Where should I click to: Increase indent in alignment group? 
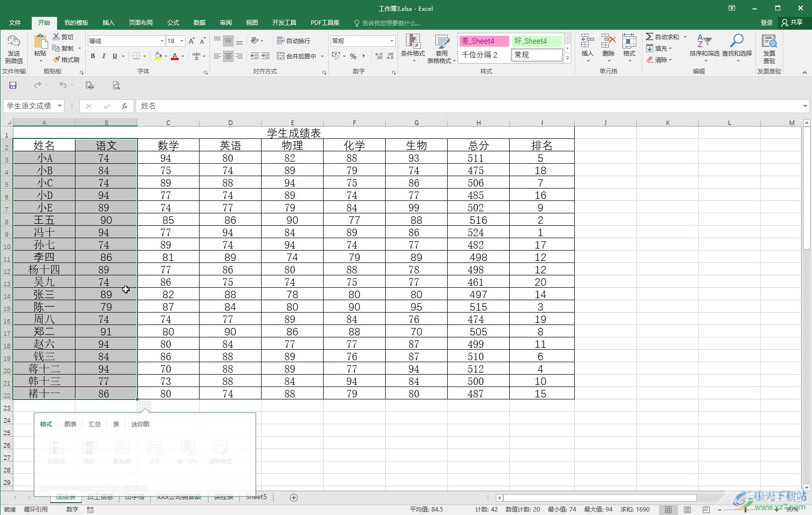(x=266, y=56)
